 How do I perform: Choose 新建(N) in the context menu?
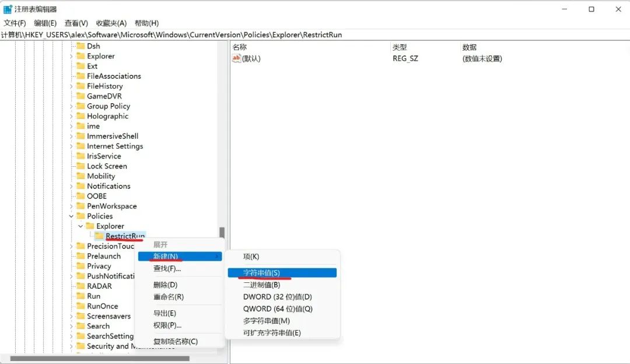click(180, 256)
